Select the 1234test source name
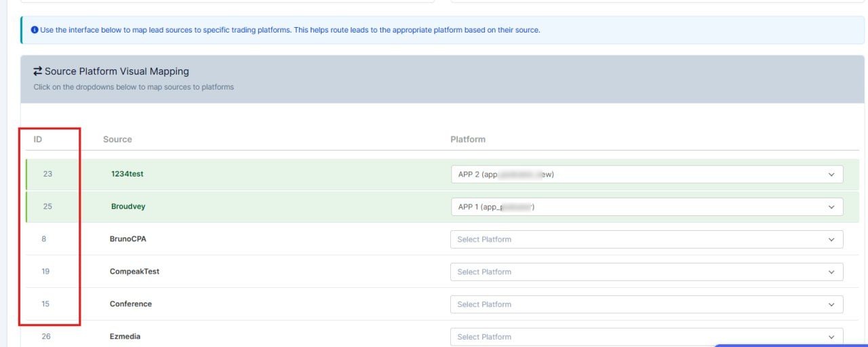The width and height of the screenshot is (868, 347). click(127, 174)
